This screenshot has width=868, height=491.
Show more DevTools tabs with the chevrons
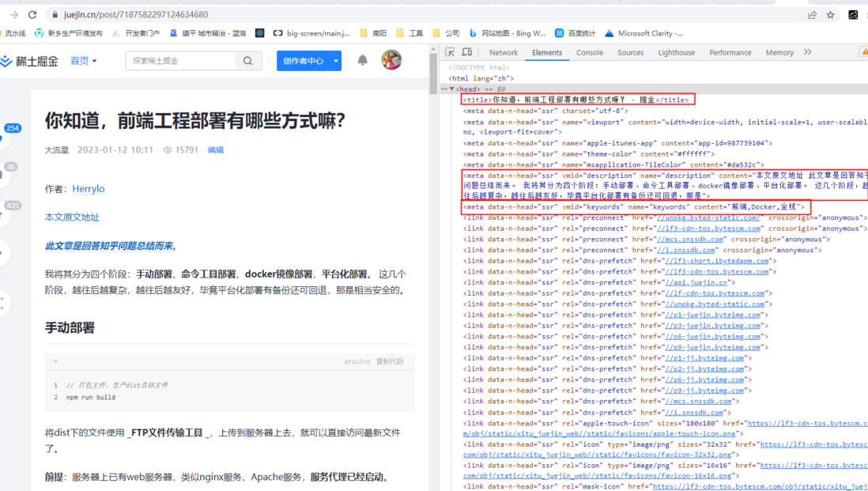pyautogui.click(x=808, y=52)
